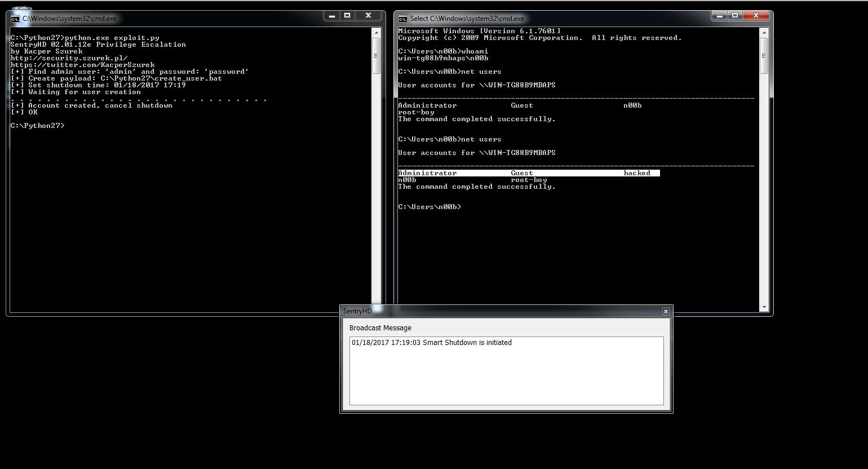868x469 pixels.
Task: Minimize the Select cmd.exe window
Action: [x=720, y=16]
